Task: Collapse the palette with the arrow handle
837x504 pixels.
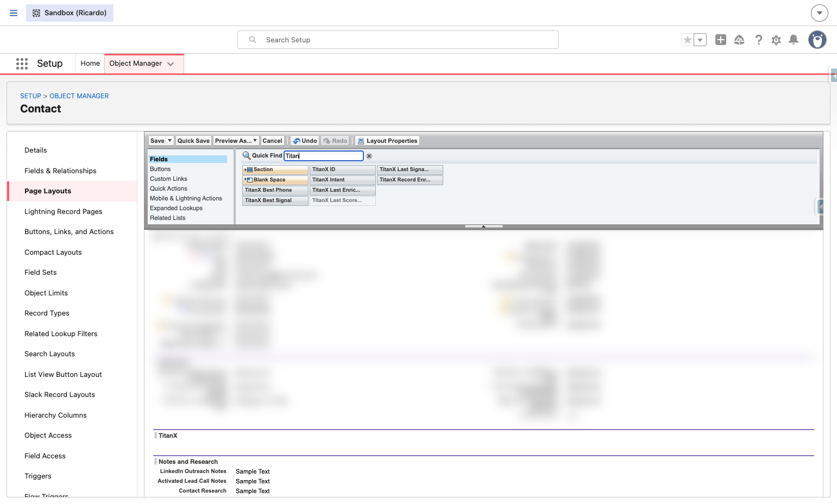Action: (483, 226)
